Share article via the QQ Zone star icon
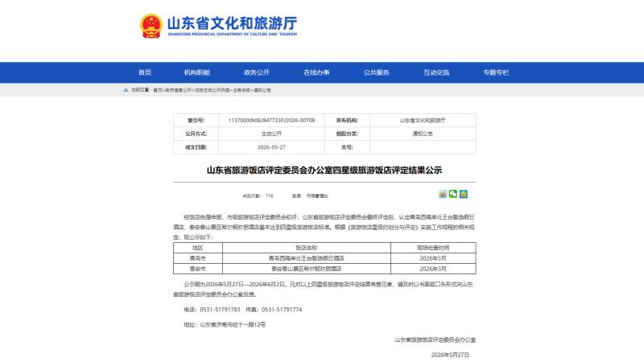The image size is (644, 362). click(x=464, y=194)
